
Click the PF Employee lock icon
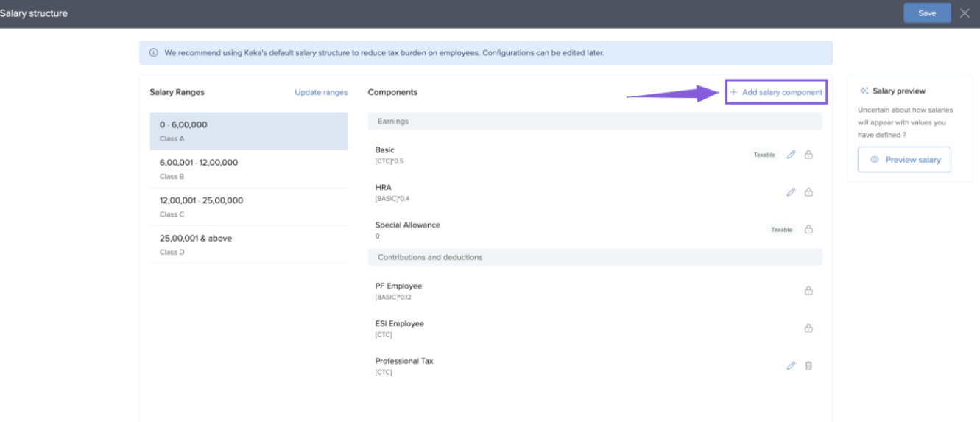click(x=808, y=291)
